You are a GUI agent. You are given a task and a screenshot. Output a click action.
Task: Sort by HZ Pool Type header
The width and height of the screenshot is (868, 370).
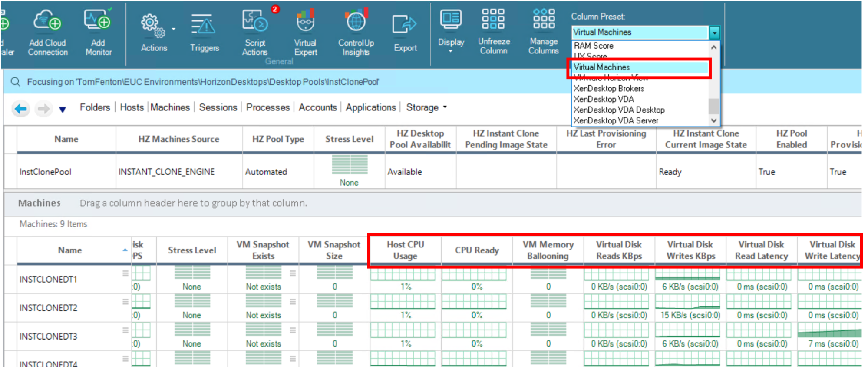278,139
